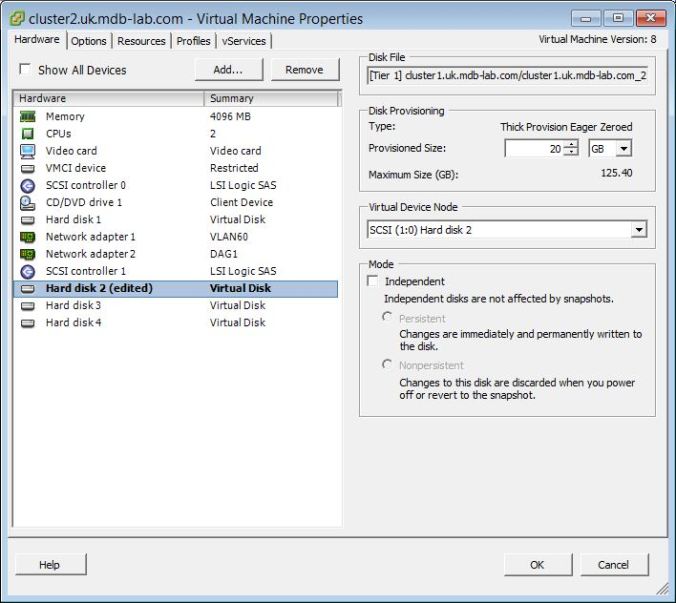Switch to the Options tab
The image size is (676, 603).
[89, 41]
